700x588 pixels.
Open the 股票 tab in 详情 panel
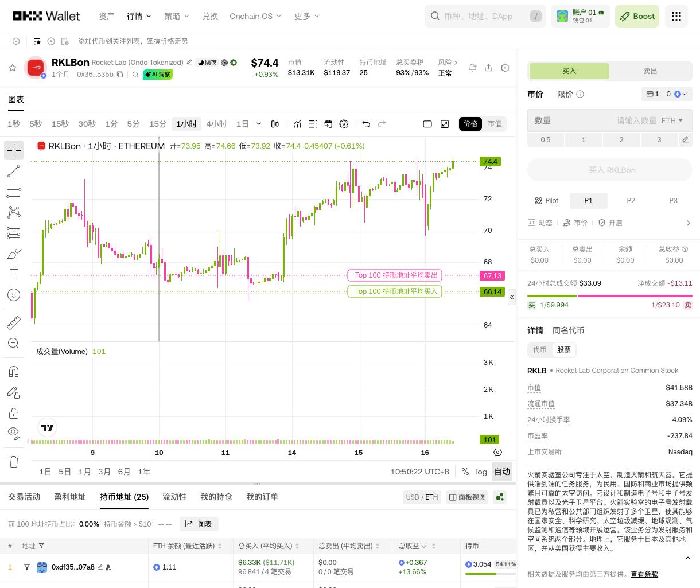pyautogui.click(x=563, y=350)
